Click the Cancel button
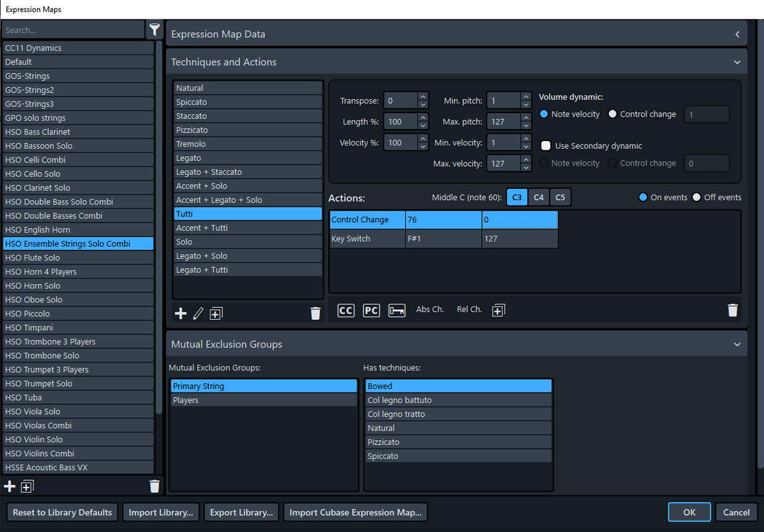 pos(736,512)
